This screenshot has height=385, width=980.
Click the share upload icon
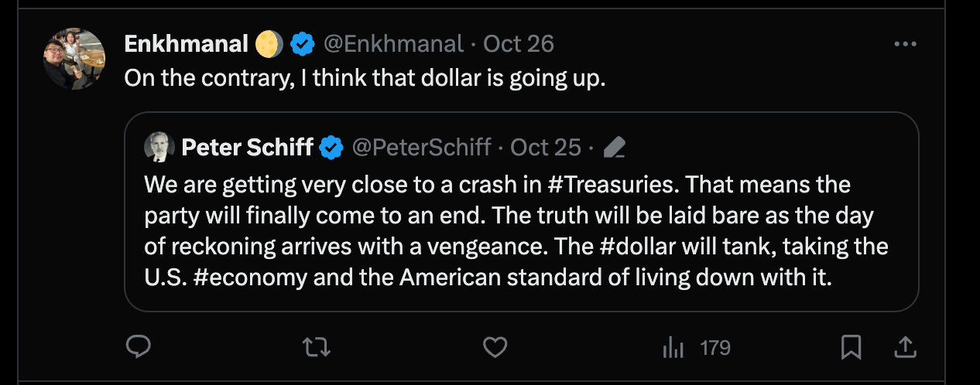pyautogui.click(x=904, y=347)
